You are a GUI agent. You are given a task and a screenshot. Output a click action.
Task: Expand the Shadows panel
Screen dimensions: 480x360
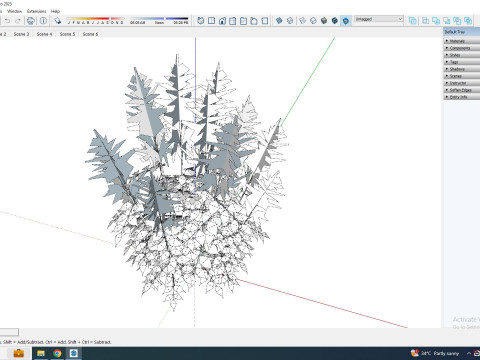462,69
